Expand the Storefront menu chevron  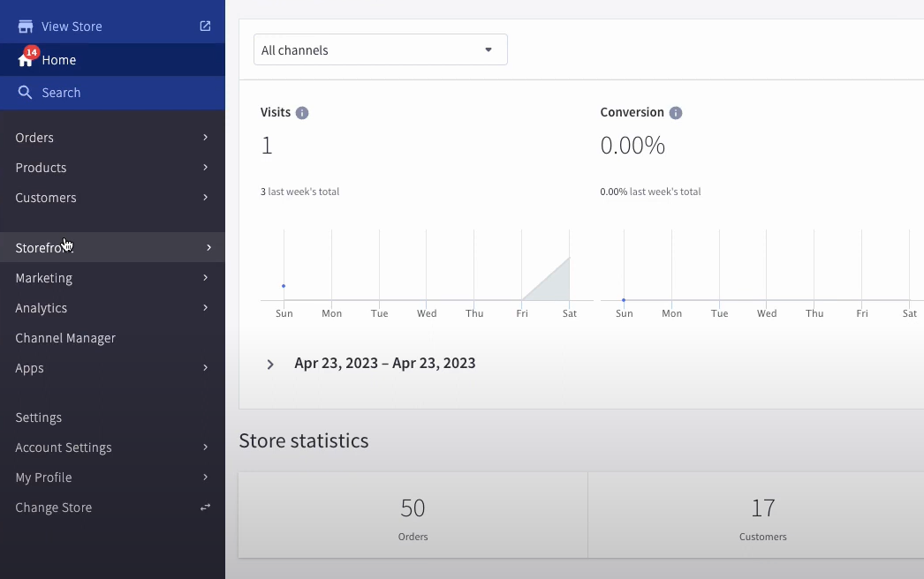point(208,247)
